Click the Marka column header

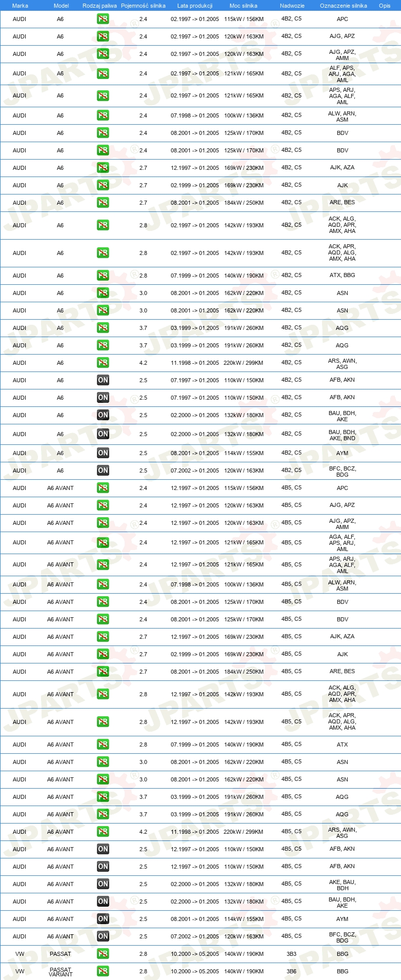[x=20, y=6]
